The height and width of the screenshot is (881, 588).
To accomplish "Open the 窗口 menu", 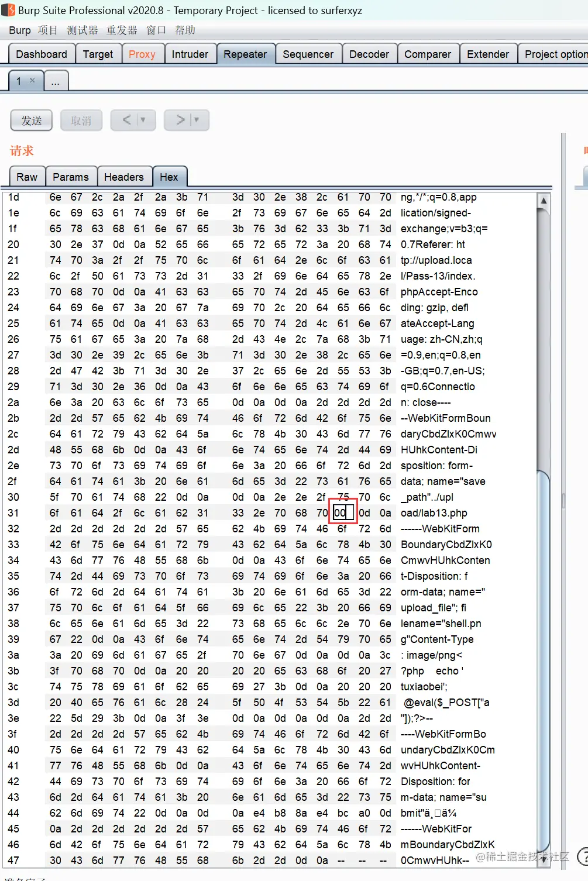I will coord(156,30).
